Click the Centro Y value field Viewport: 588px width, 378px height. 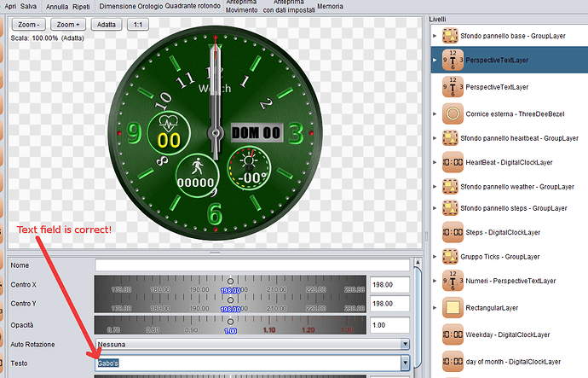click(389, 303)
